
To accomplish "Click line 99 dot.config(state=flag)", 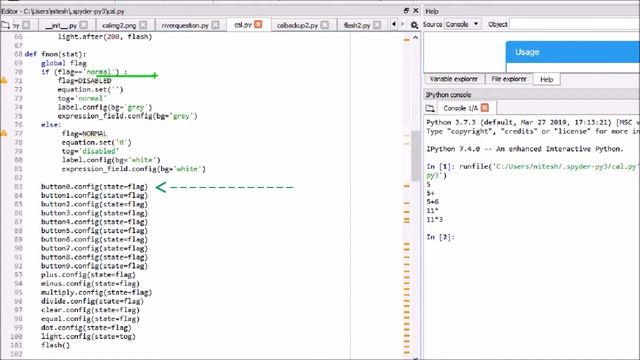I will pos(86,327).
